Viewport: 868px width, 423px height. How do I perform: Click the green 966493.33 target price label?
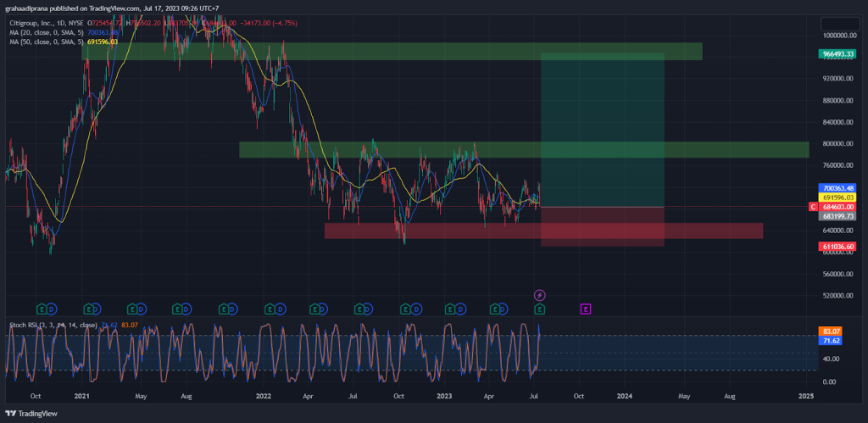coord(837,53)
